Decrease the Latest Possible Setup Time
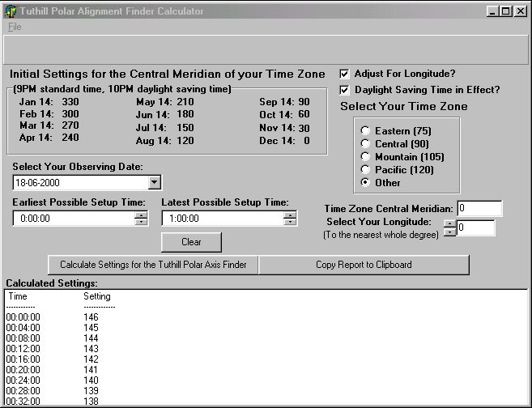Screen dimensions: 532x408 pos(290,222)
